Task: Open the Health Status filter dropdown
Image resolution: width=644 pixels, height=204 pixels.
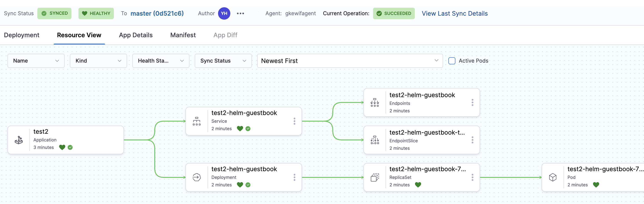Action: (161, 61)
